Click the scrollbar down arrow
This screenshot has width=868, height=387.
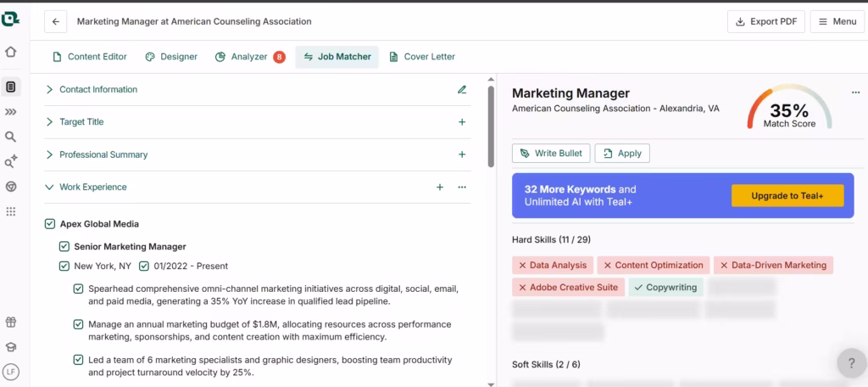click(x=491, y=384)
